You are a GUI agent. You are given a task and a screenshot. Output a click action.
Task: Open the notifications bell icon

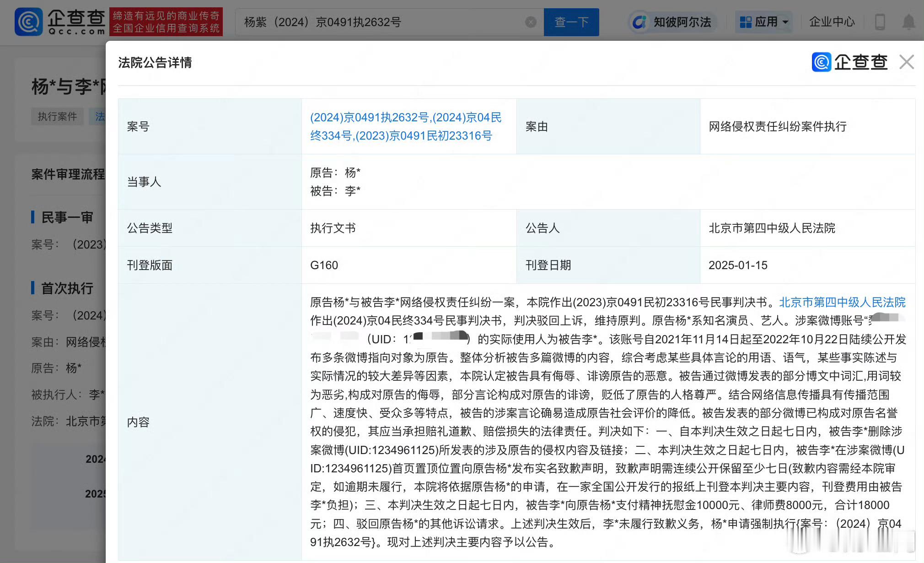(908, 22)
